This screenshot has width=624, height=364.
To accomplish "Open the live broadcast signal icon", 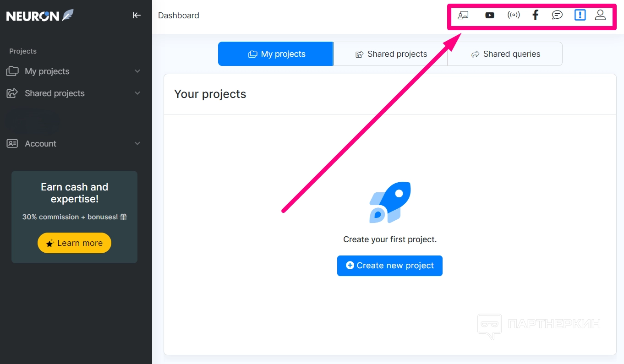I will [514, 15].
